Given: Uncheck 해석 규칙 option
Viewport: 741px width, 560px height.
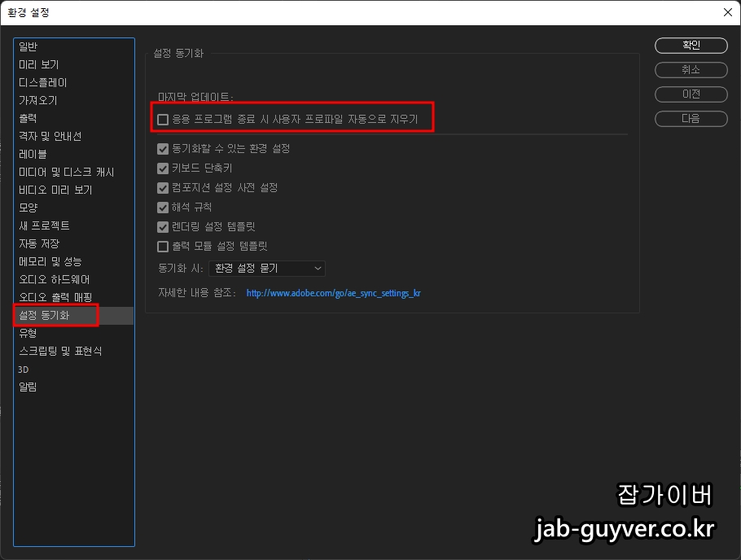Looking at the screenshot, I should (x=163, y=208).
